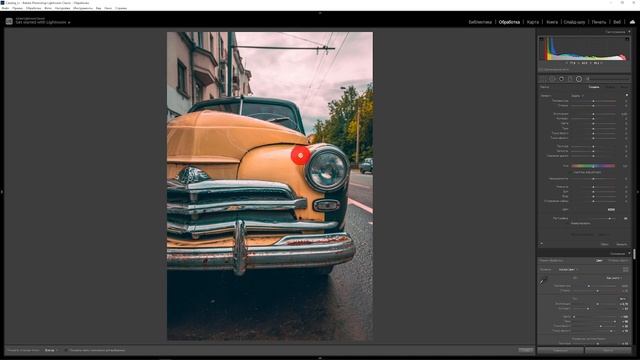
Task: Select the radial filter pin on the car
Action: 300,156
